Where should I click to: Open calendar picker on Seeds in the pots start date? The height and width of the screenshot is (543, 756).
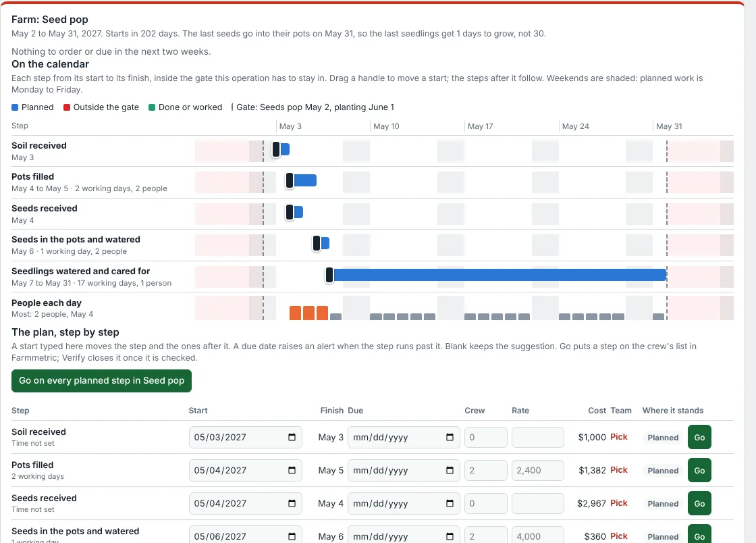point(292,536)
